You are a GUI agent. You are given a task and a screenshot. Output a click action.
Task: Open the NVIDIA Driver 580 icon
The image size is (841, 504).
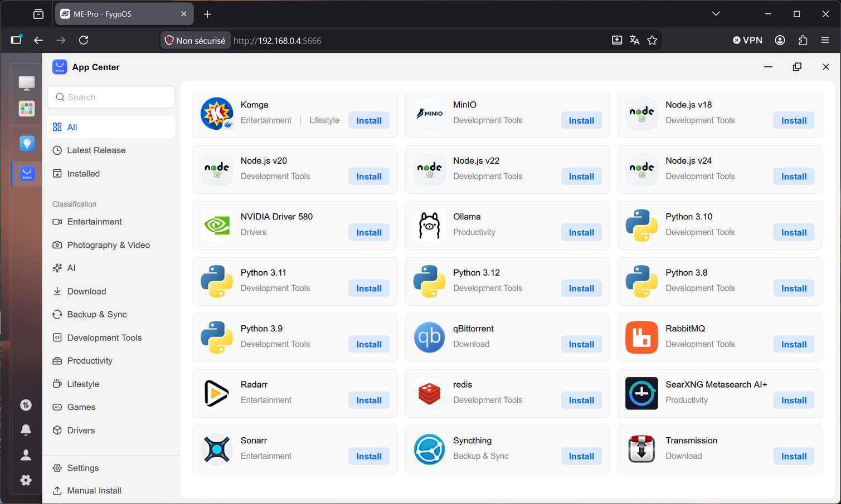217,226
